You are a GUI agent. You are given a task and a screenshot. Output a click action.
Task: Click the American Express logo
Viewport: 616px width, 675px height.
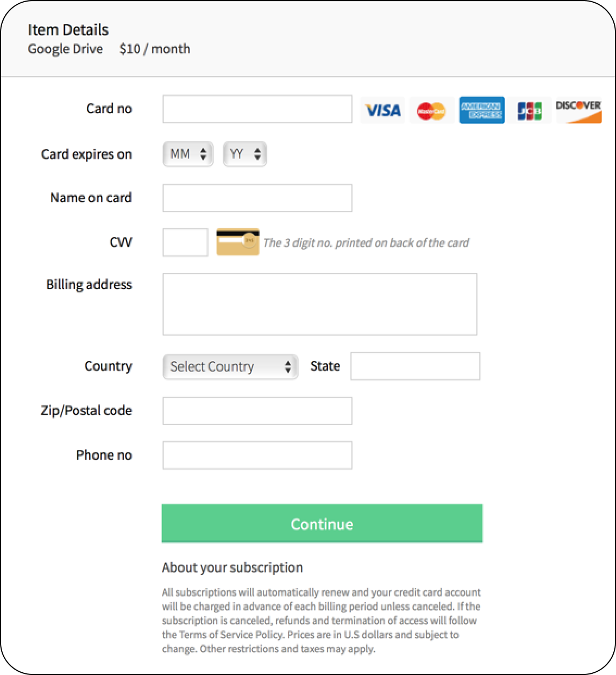pos(481,110)
